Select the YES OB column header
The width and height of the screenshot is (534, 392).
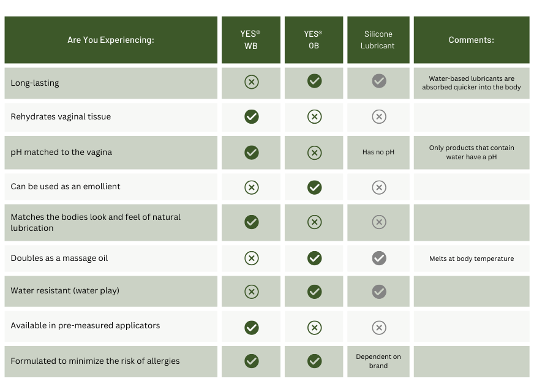coord(314,40)
